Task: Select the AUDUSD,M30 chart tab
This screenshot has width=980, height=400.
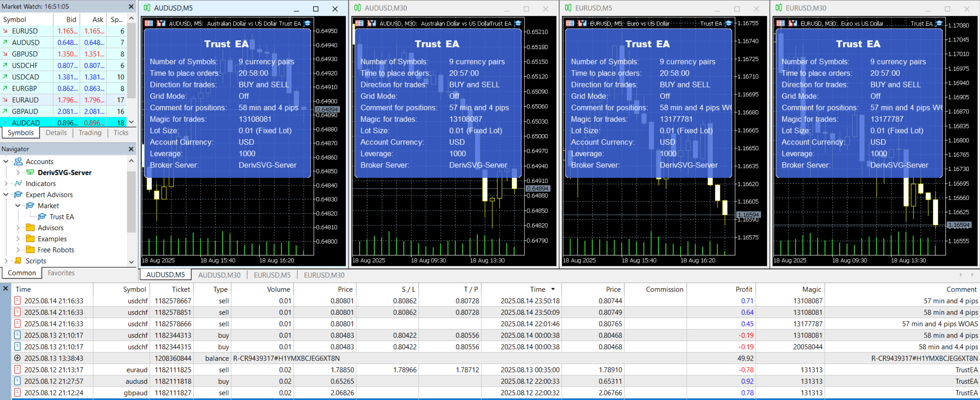Action: (219, 275)
